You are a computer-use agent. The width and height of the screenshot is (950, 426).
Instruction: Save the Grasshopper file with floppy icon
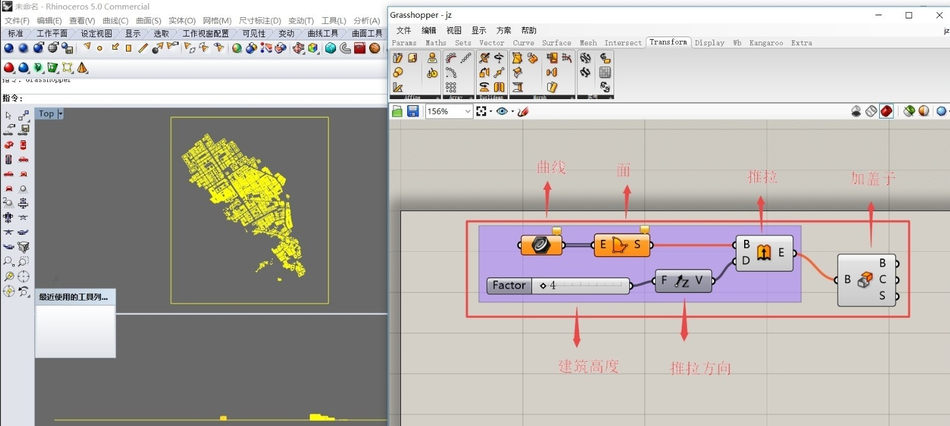(x=413, y=112)
